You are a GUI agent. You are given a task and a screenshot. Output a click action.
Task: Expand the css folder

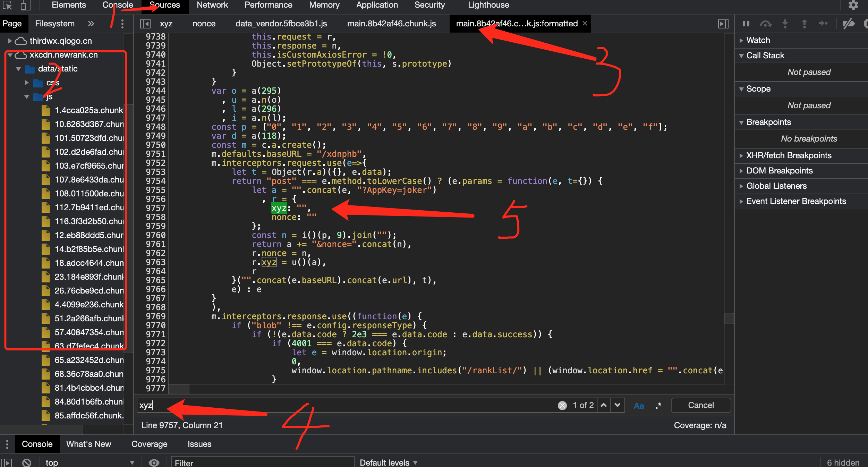(26, 83)
